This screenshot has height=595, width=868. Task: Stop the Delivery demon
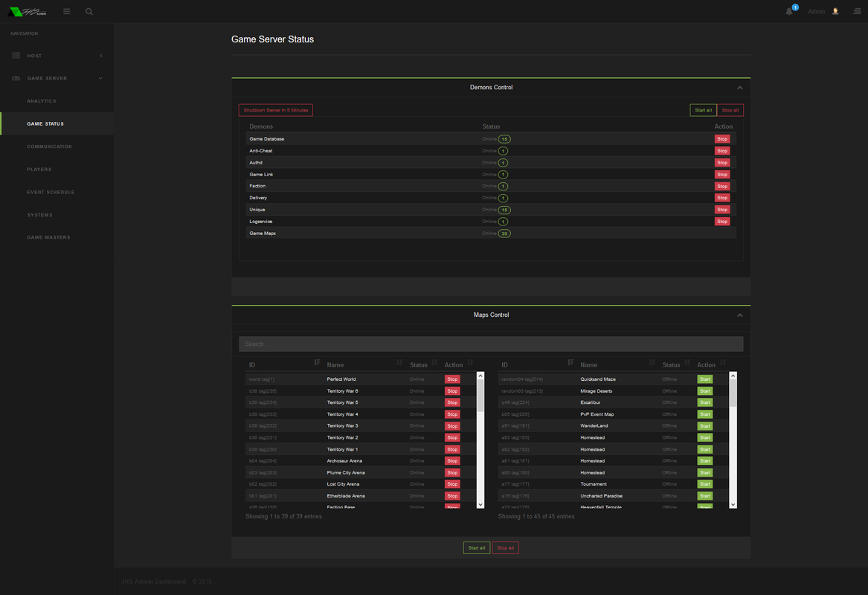pos(722,198)
